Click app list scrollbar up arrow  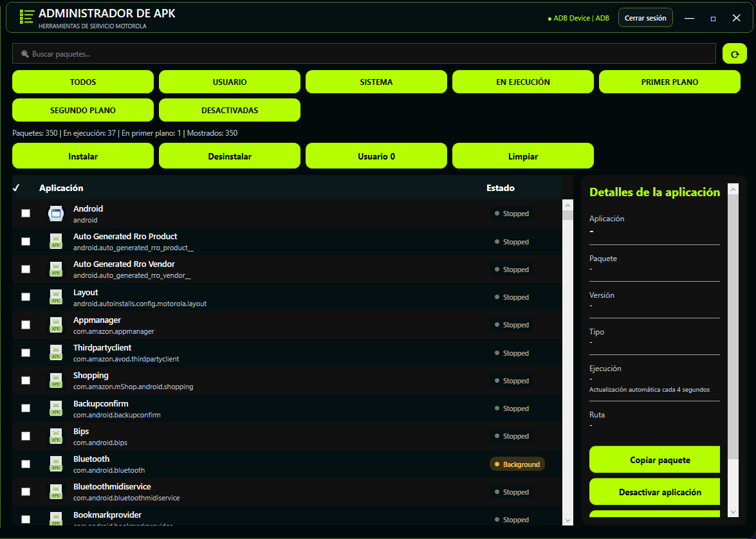tap(567, 205)
